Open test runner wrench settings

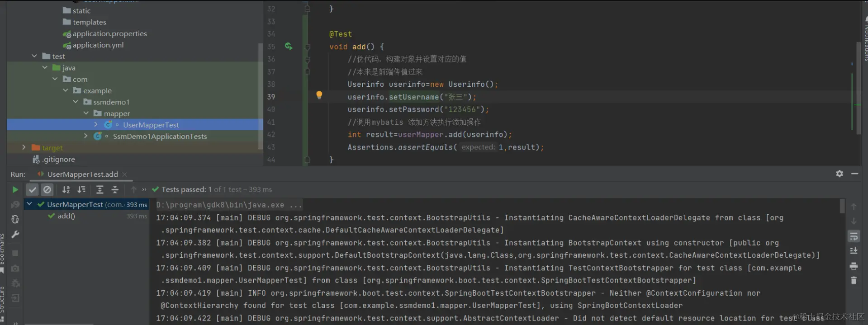point(15,235)
